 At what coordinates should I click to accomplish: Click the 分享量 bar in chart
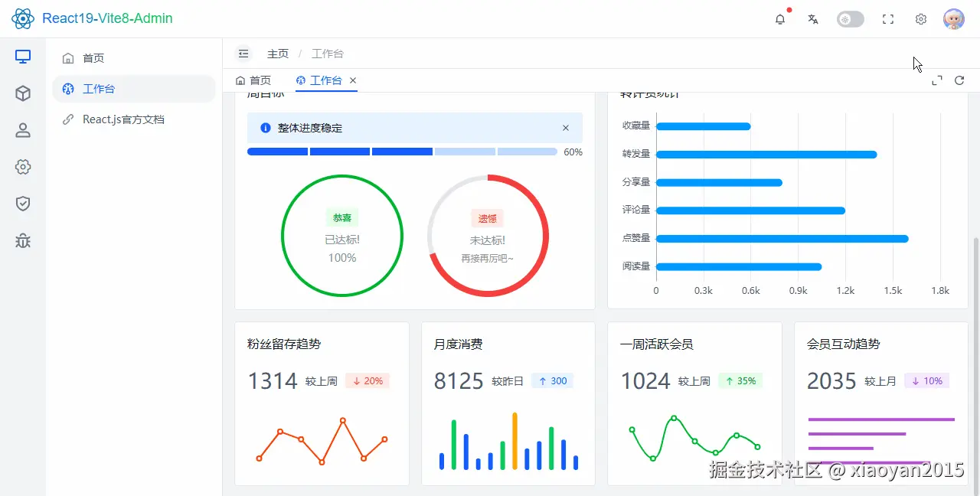tap(719, 182)
